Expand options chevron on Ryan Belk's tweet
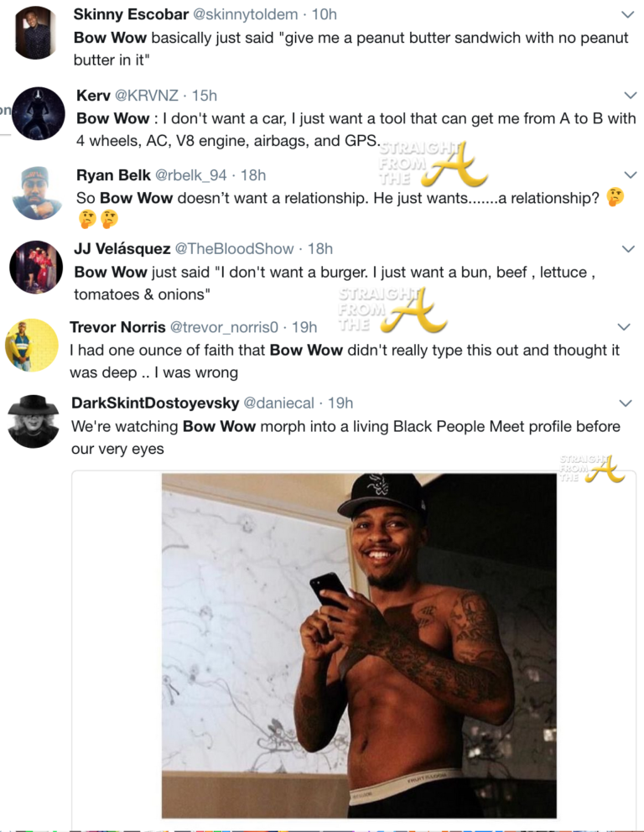The image size is (644, 832). pos(631,175)
